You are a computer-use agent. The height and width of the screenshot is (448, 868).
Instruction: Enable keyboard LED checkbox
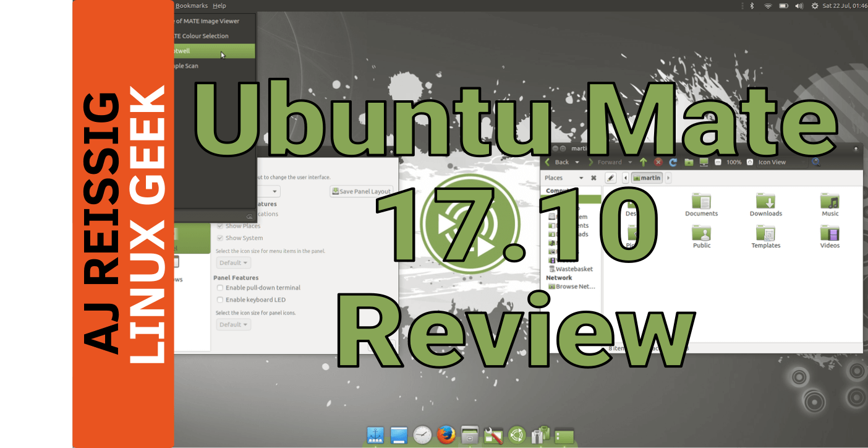point(219,299)
